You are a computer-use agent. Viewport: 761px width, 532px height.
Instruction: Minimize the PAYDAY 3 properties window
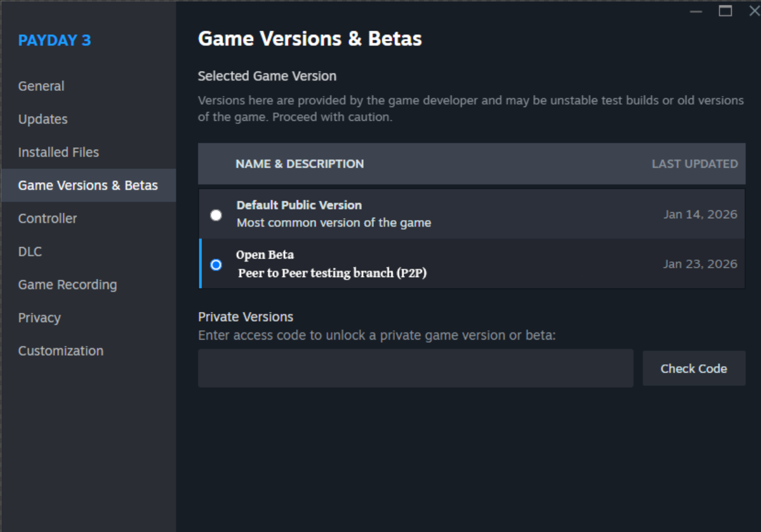click(x=697, y=11)
